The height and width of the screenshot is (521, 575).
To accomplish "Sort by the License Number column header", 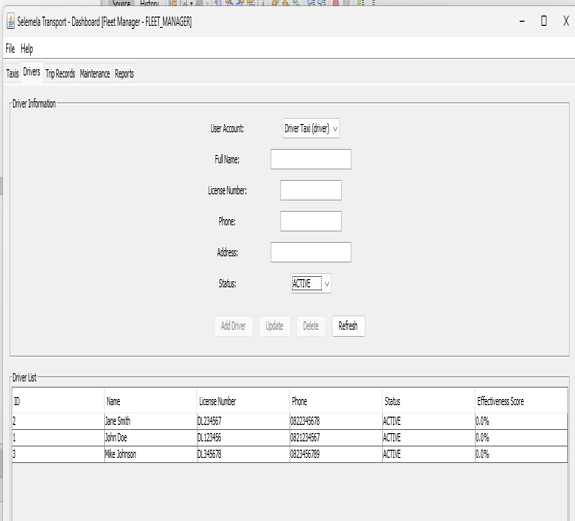I will [243, 401].
